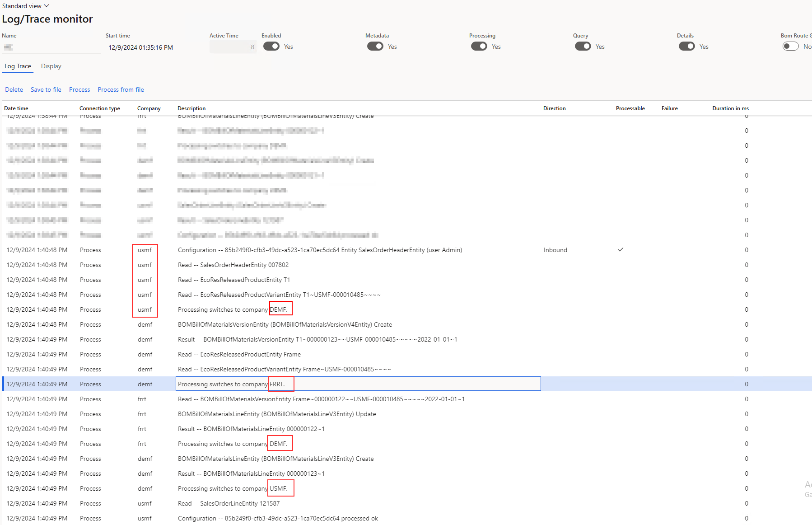Click the Process action
The image size is (812, 525).
click(79, 89)
